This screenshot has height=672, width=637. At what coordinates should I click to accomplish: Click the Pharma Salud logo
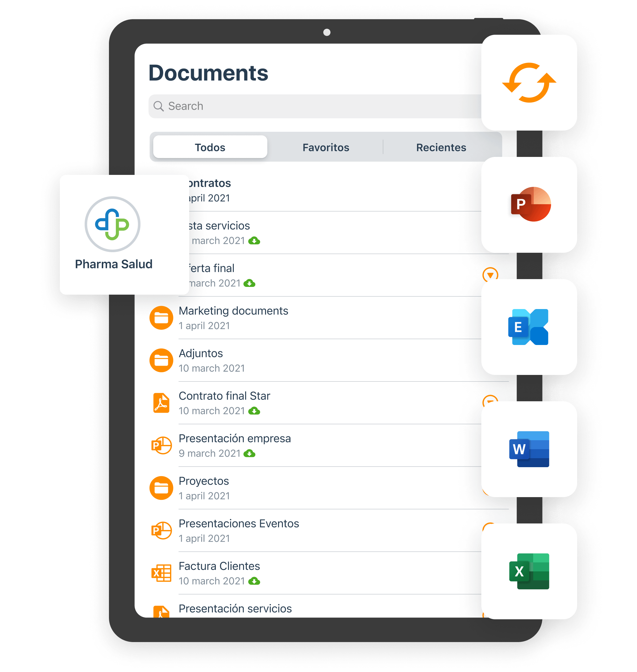click(112, 224)
